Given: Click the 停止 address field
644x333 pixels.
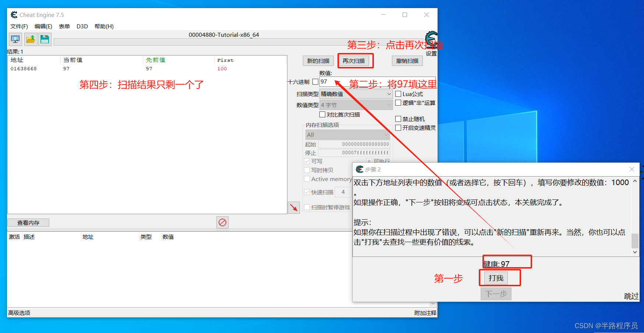Looking at the screenshot, I should [354, 153].
